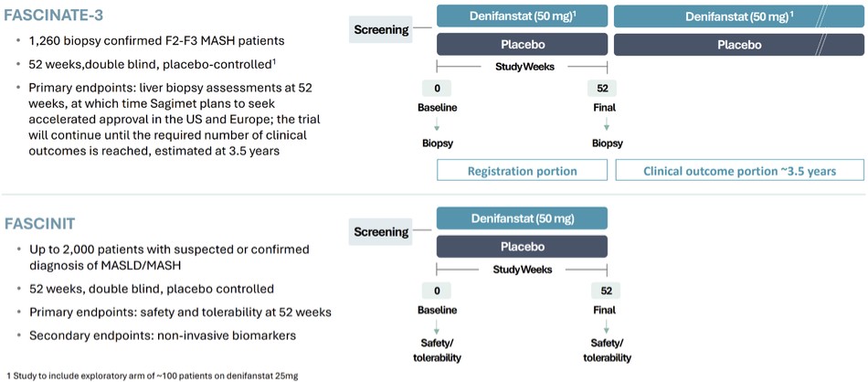Select week 52 marker in FASCINIT timeline
This screenshot has height=382, width=868.
tap(607, 291)
